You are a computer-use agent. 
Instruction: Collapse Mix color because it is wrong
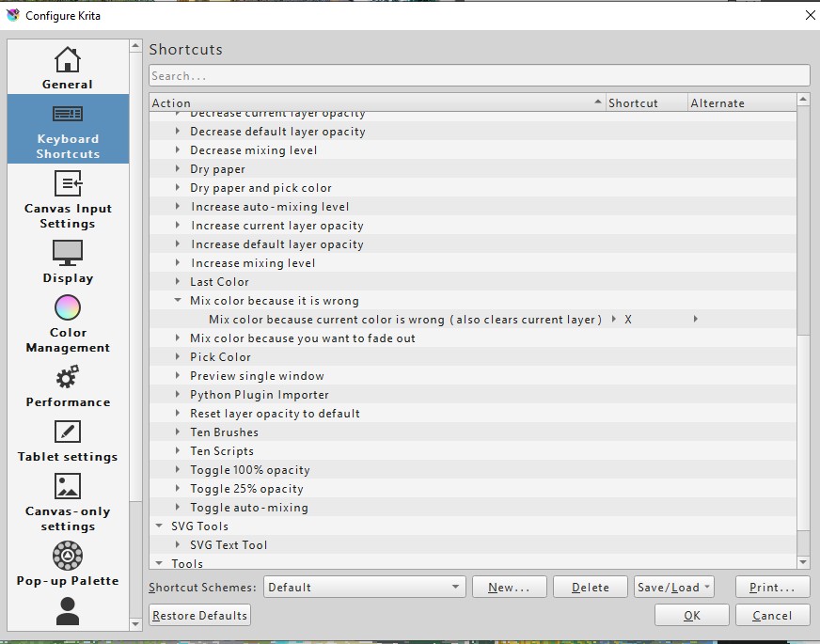(x=178, y=300)
